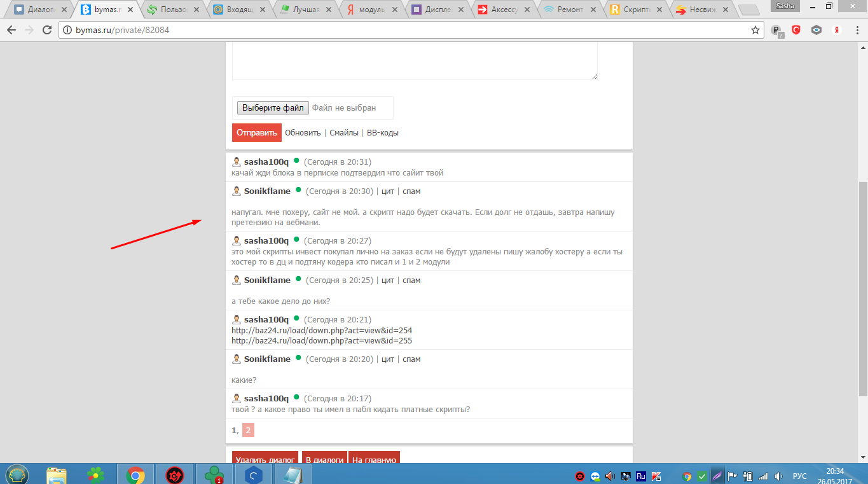Open the Смайлы link
The width and height of the screenshot is (868, 484).
(x=344, y=133)
